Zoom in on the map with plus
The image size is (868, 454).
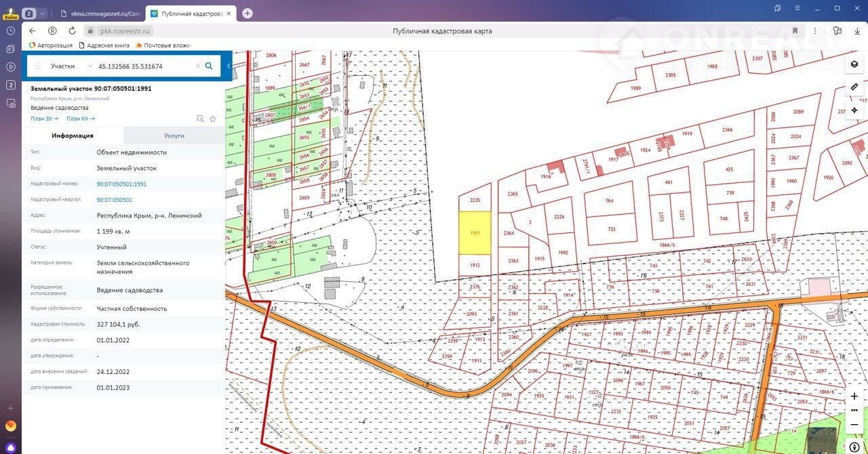(854, 396)
